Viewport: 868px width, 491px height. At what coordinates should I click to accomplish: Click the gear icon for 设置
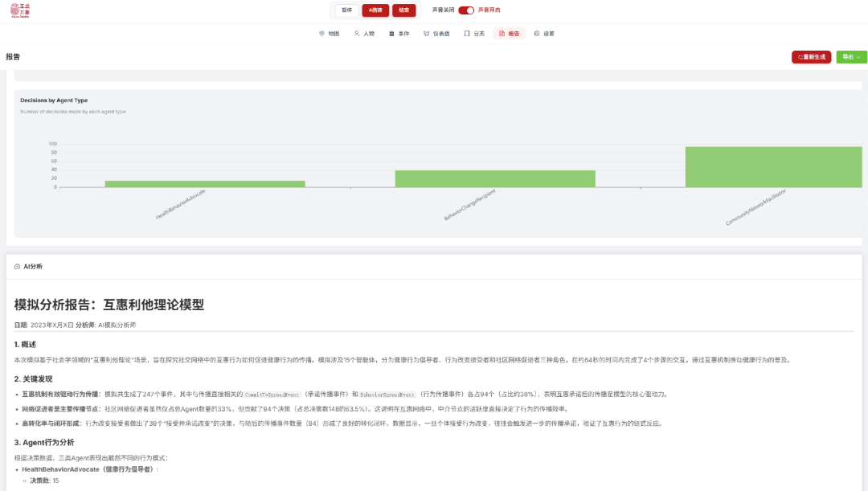pyautogui.click(x=537, y=34)
